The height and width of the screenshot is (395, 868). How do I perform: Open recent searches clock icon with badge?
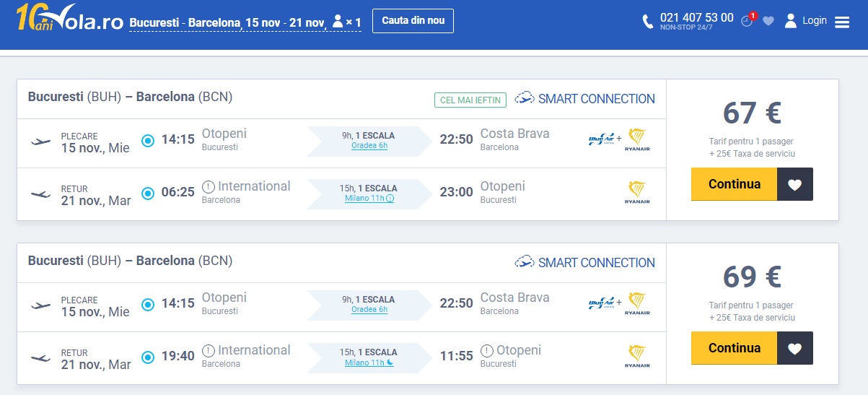tap(748, 20)
